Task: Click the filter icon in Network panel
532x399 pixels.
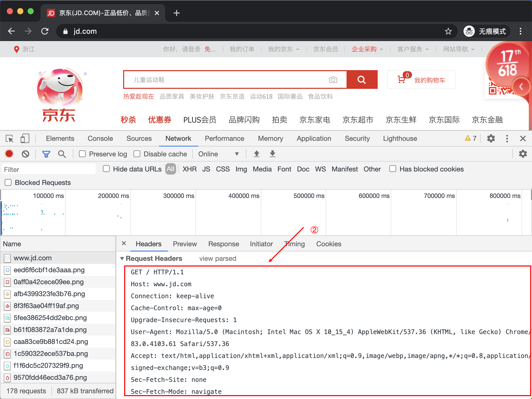Action: click(46, 154)
